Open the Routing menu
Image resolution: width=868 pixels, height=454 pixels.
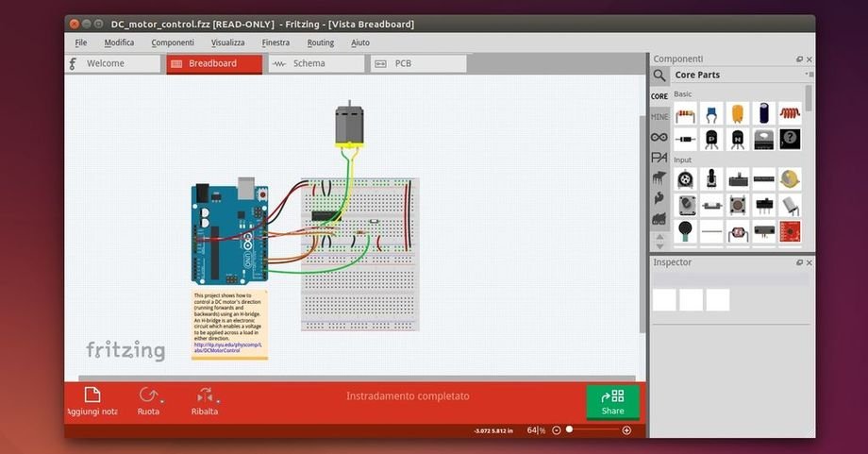coord(320,42)
